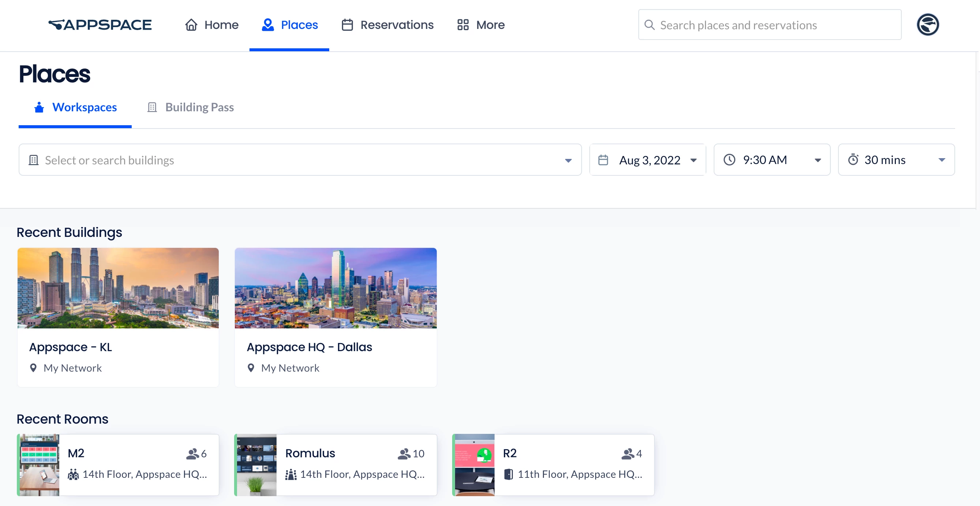Click the location pin under Appspace - KL
The width and height of the screenshot is (980, 506).
pyautogui.click(x=34, y=368)
